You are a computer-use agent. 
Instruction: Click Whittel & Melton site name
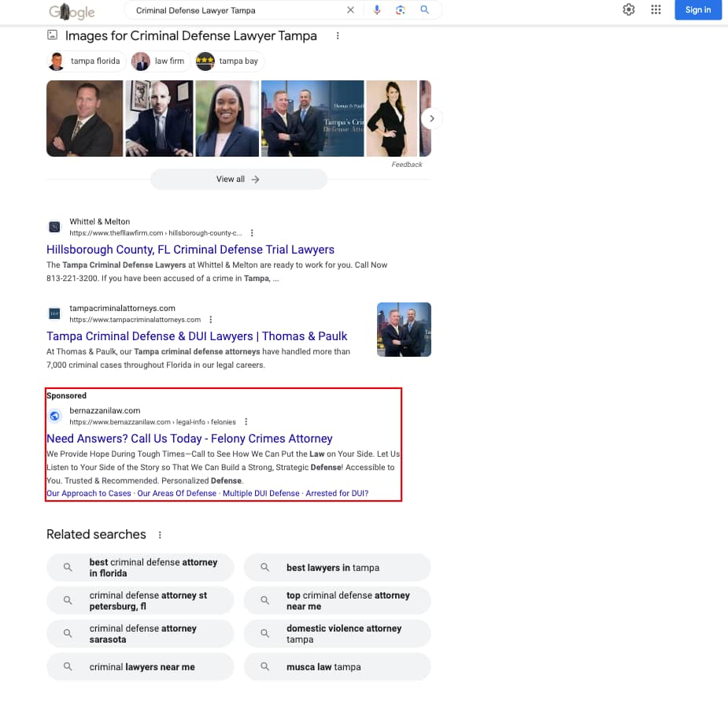tap(100, 221)
